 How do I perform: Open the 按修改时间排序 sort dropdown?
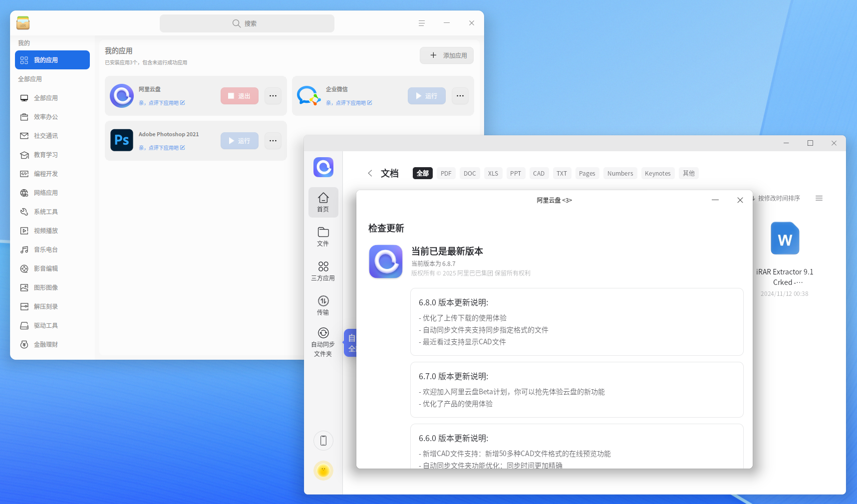pyautogui.click(x=778, y=198)
